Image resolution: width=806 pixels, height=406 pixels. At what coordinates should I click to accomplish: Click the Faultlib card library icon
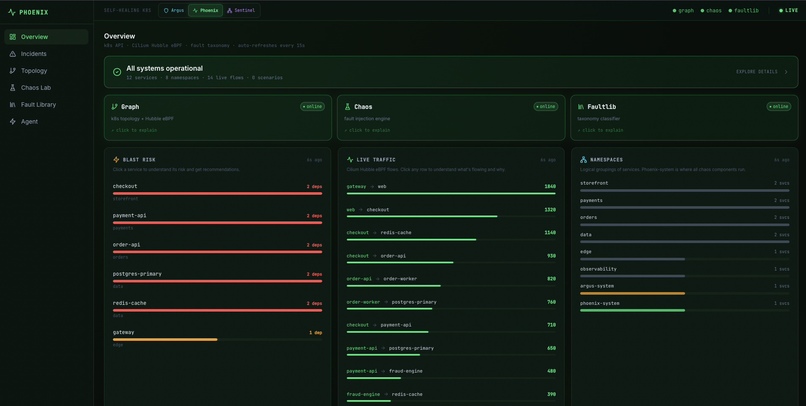581,107
